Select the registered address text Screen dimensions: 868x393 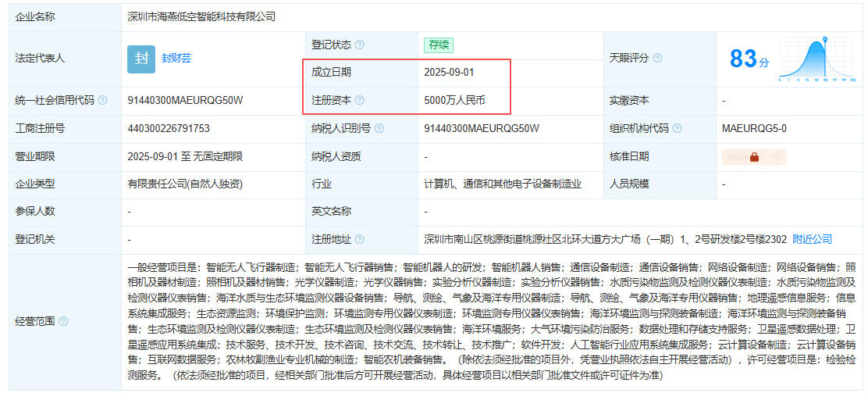click(x=605, y=239)
